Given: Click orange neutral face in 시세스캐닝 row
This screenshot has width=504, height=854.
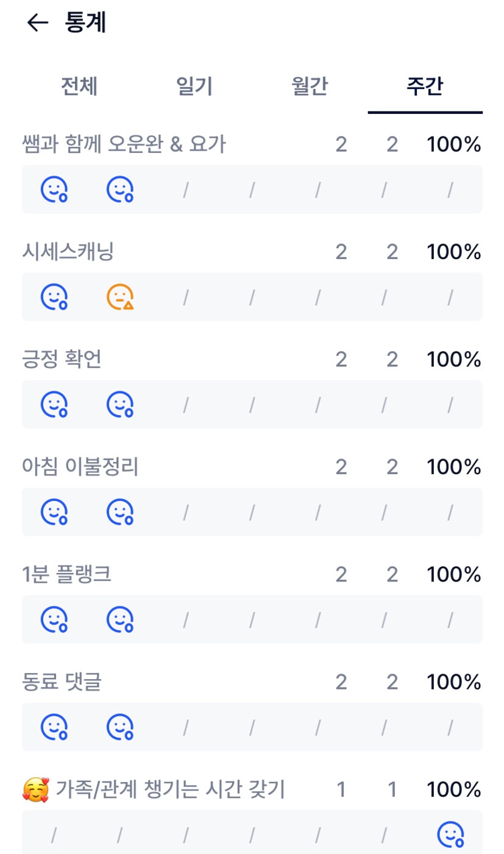Looking at the screenshot, I should [120, 297].
